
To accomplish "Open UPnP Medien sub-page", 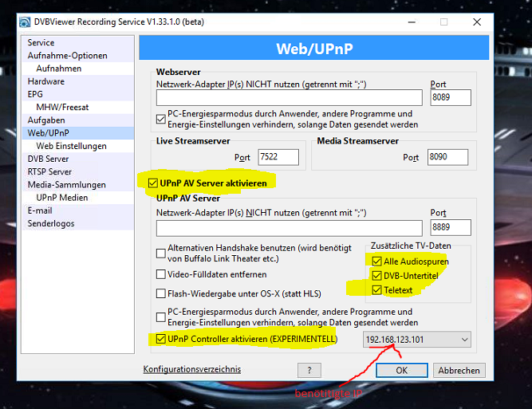I will [78, 198].
